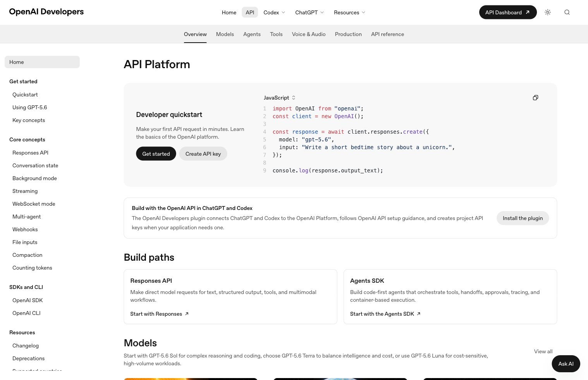Select the API top nav item
The image size is (588, 380).
click(250, 12)
